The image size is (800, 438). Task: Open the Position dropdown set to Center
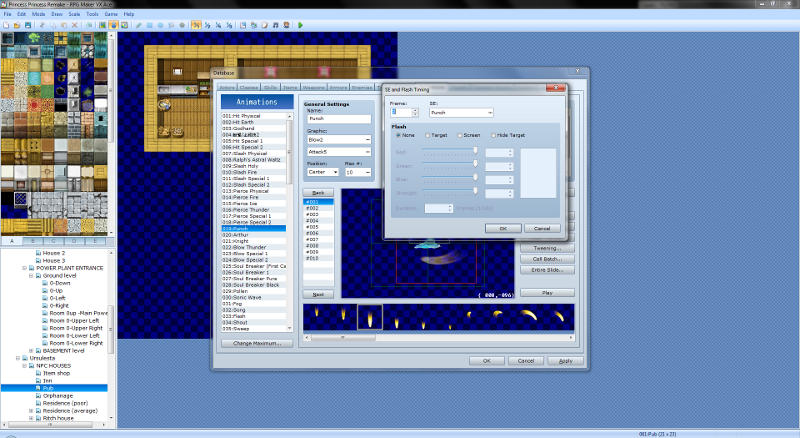[x=321, y=172]
